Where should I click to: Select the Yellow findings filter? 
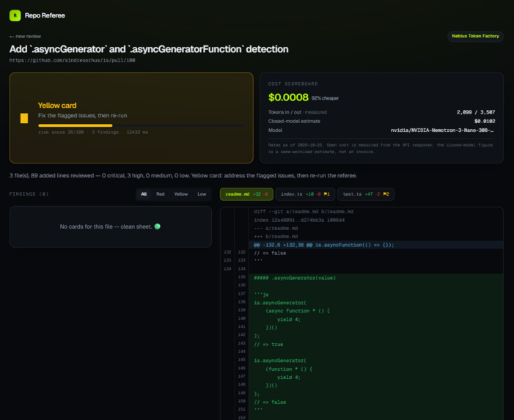click(181, 194)
